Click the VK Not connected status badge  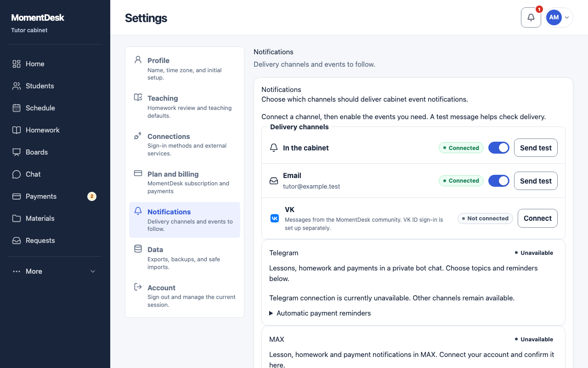[485, 218]
